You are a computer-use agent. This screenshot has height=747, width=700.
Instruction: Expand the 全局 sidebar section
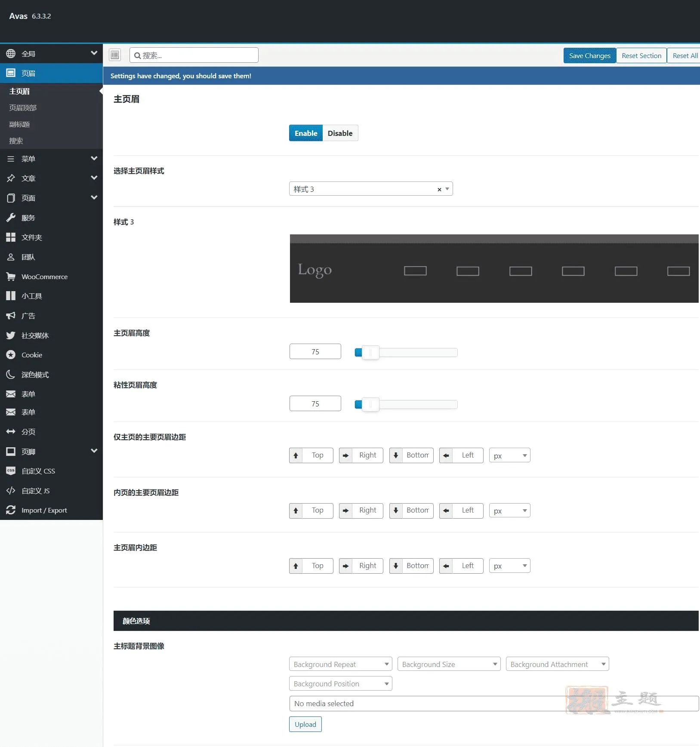pyautogui.click(x=94, y=53)
